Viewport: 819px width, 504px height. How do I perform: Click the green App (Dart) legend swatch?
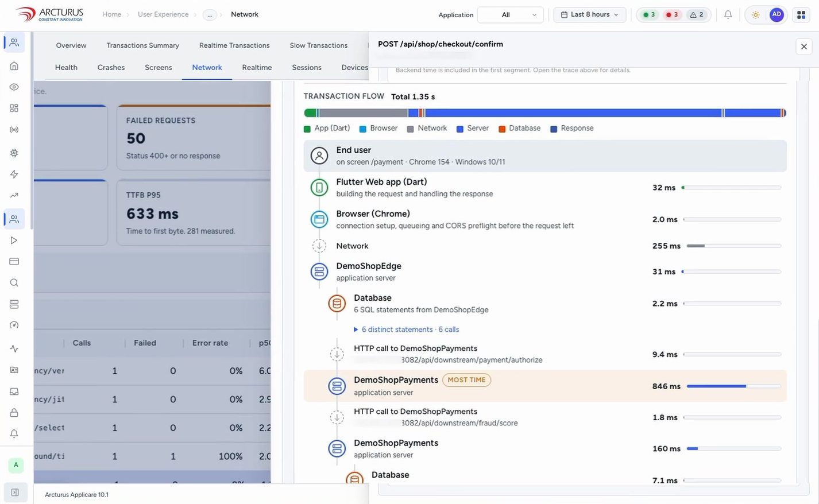click(x=307, y=129)
